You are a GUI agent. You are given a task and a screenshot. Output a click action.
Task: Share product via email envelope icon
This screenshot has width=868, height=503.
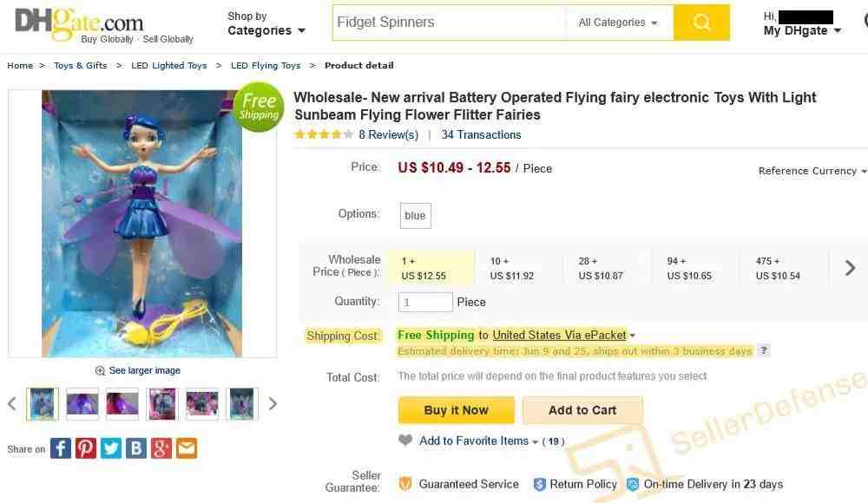click(187, 448)
